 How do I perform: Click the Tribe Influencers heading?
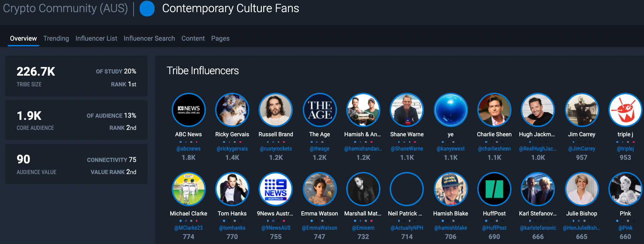click(x=203, y=71)
